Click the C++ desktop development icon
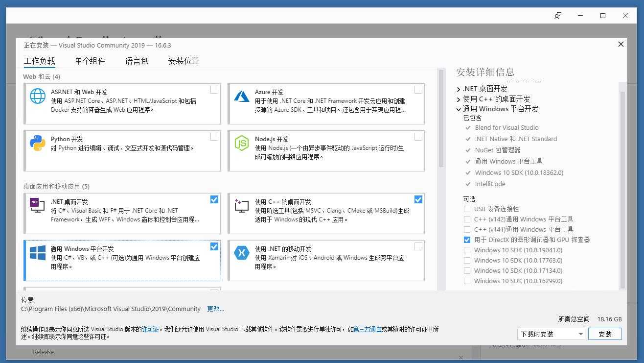Image resolution: width=644 pixels, height=363 pixels. tap(242, 205)
